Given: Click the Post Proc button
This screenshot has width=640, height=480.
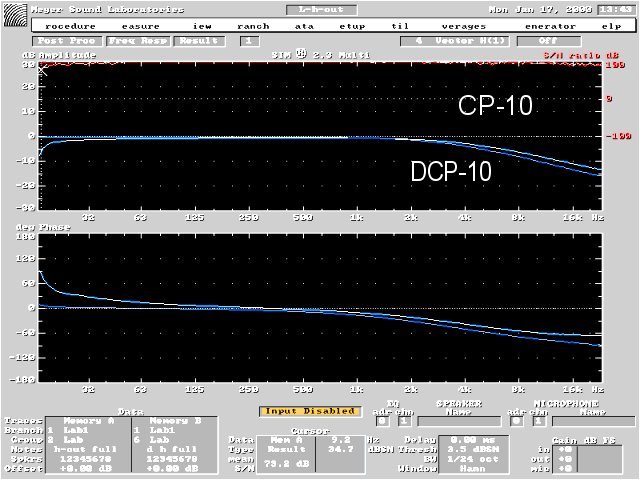Looking at the screenshot, I should tap(67, 41).
